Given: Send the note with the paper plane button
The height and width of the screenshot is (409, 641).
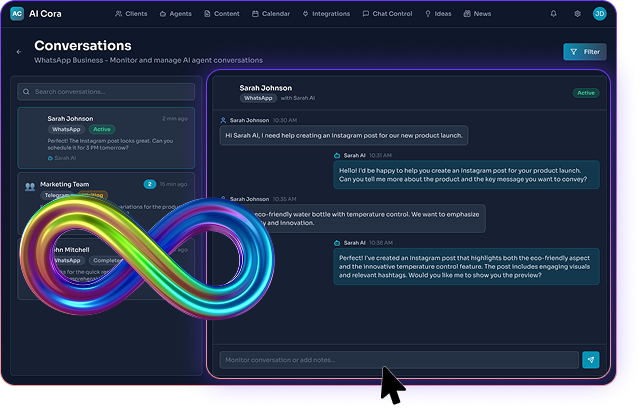Looking at the screenshot, I should tap(591, 360).
